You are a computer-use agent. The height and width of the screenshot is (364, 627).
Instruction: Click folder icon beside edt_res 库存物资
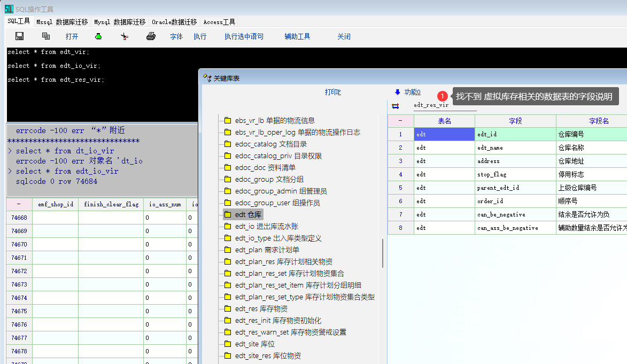[227, 309]
